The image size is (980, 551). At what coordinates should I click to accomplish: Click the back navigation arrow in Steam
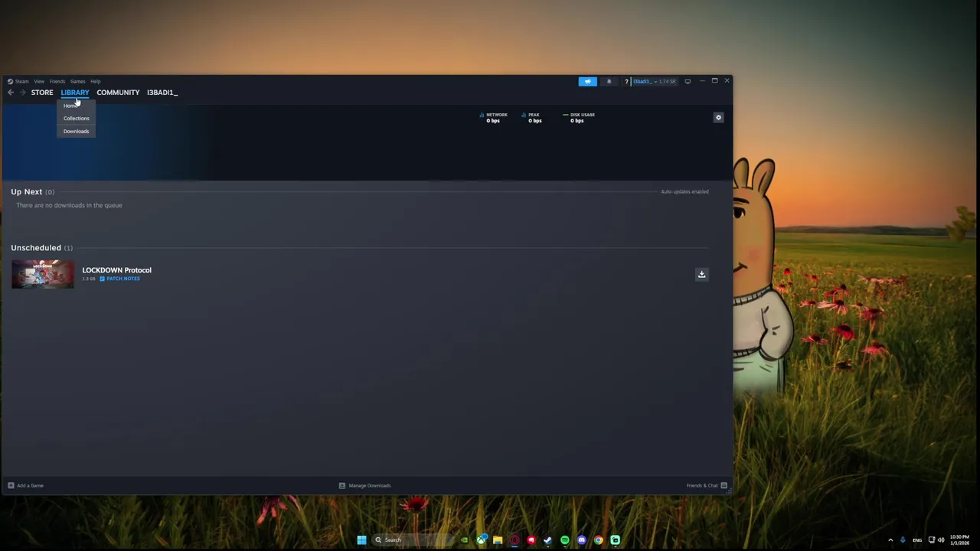(11, 93)
